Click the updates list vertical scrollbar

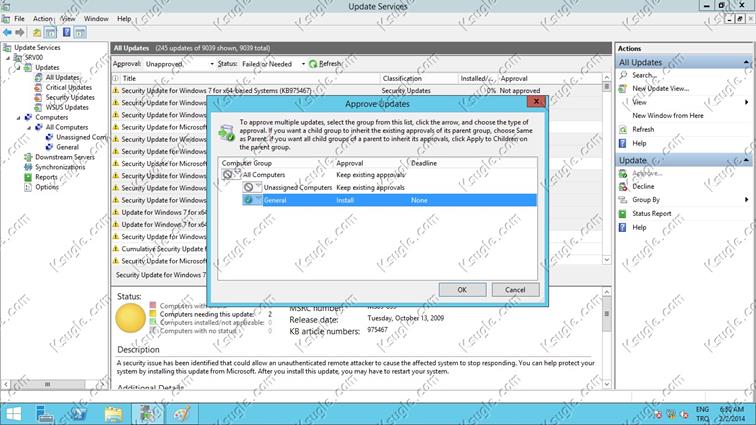(607, 168)
